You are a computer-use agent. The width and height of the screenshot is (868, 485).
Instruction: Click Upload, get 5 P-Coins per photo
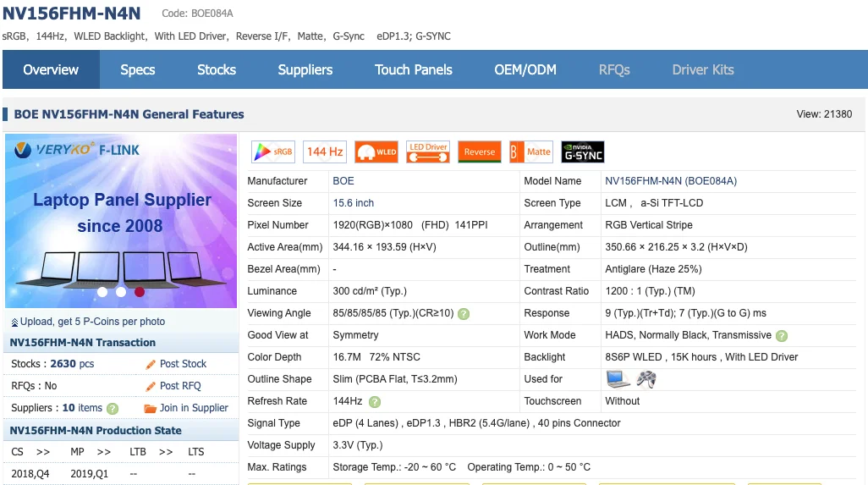pyautogui.click(x=92, y=322)
